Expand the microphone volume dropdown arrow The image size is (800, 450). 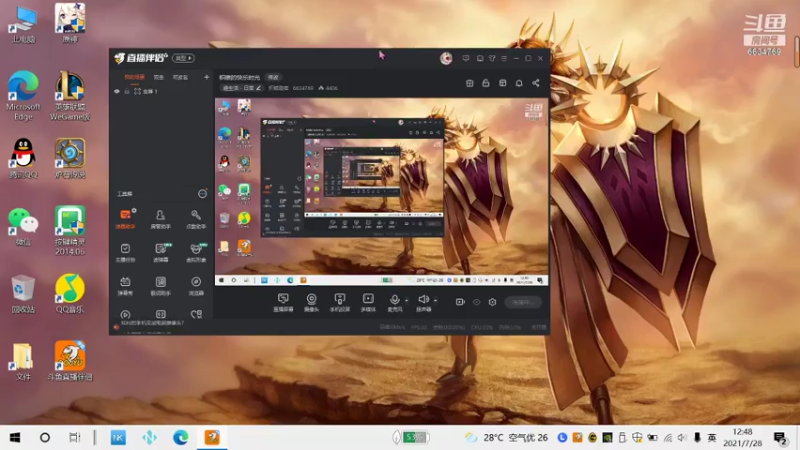pos(406,300)
